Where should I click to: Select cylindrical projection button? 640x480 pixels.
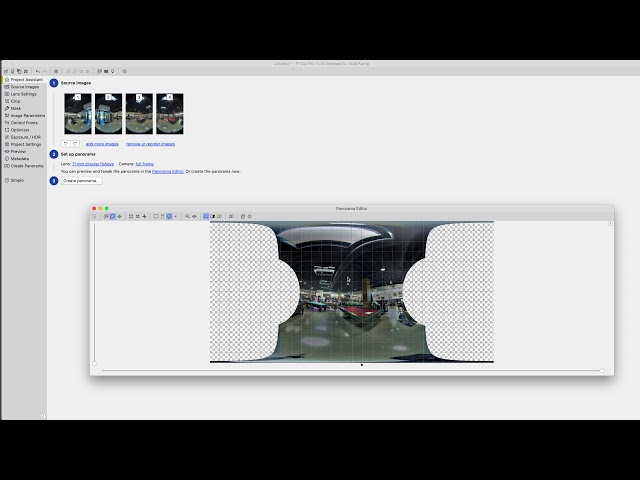[x=163, y=216]
